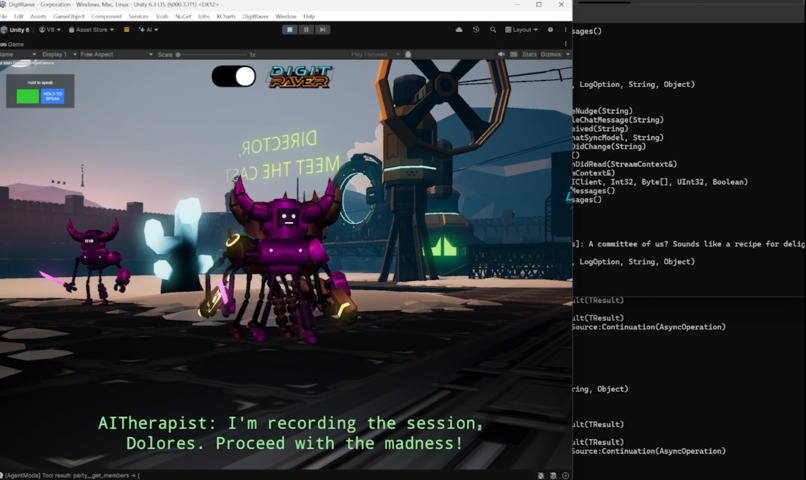The width and height of the screenshot is (806, 480).
Task: Open the Edit menu
Action: coord(19,16)
